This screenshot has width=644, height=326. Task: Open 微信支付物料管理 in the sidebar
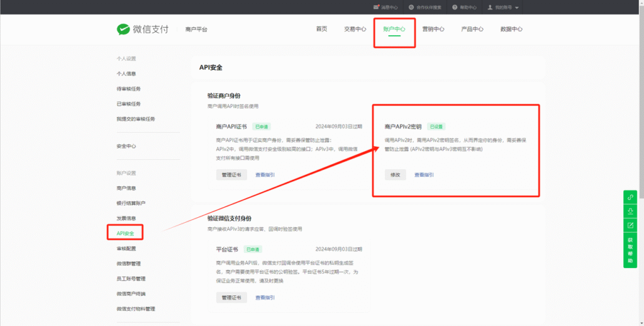(x=136, y=309)
